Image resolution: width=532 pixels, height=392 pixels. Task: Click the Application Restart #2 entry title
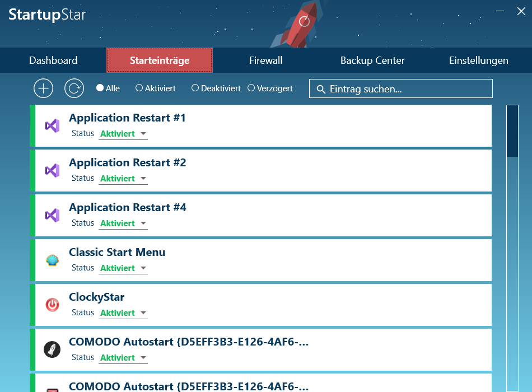click(x=127, y=163)
